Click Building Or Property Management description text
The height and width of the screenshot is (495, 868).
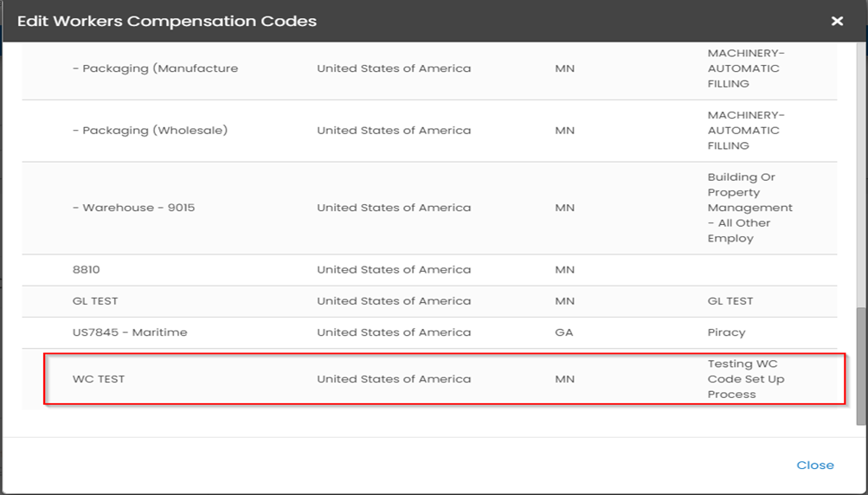pyautogui.click(x=749, y=208)
